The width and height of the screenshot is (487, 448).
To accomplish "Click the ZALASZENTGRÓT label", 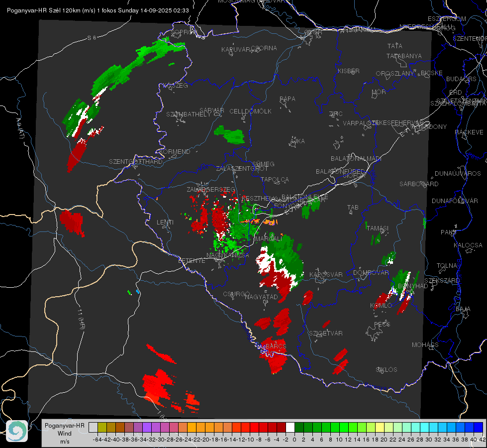I will [242, 169].
